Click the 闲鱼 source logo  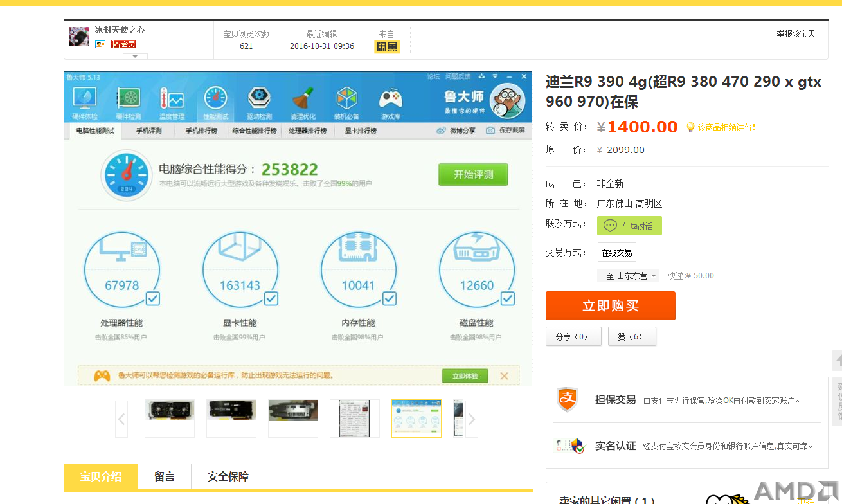(388, 46)
